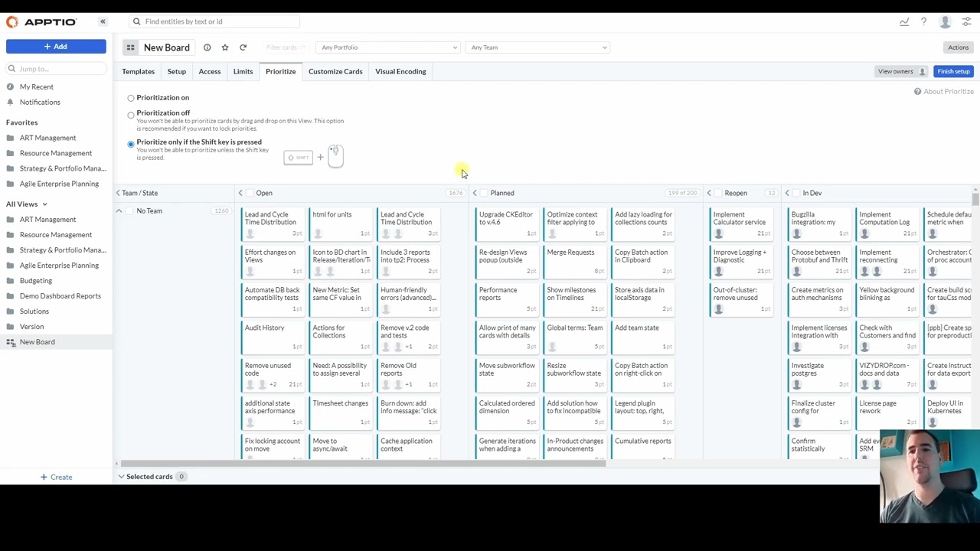Refresh the board with reload icon
980x551 pixels.
click(243, 47)
